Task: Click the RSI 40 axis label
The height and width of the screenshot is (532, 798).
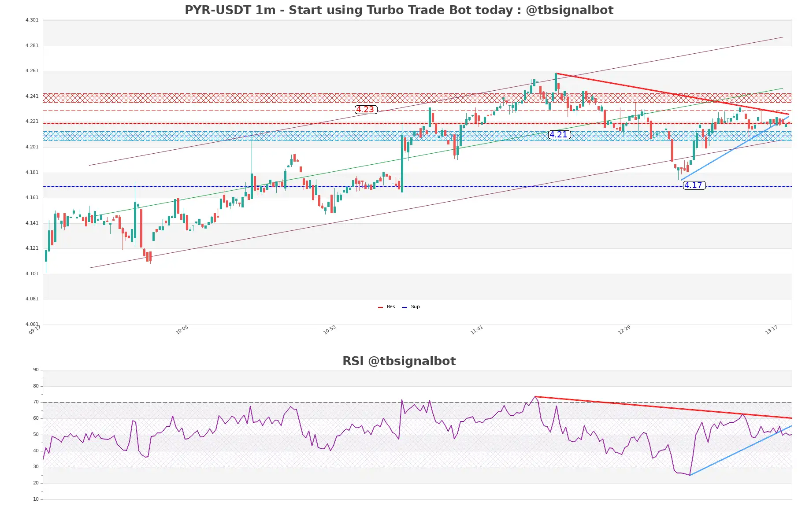Action: (36, 451)
